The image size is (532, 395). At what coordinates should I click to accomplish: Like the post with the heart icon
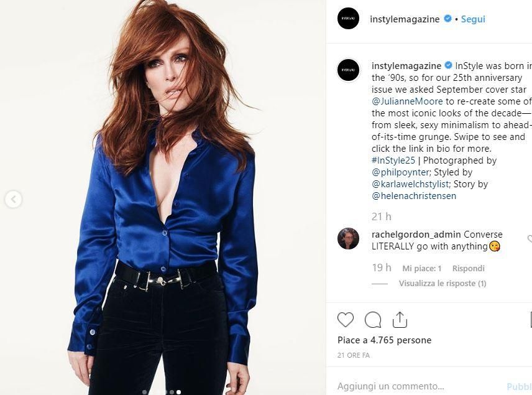pyautogui.click(x=346, y=320)
